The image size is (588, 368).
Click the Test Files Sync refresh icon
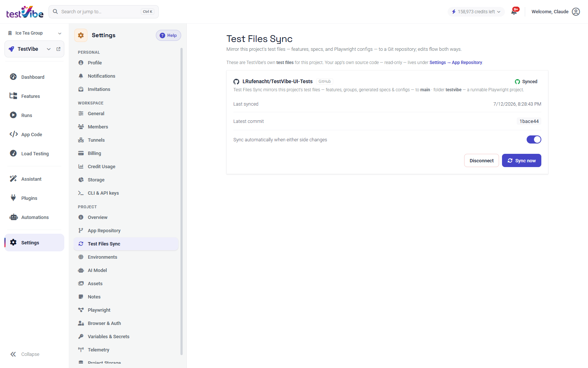coord(81,244)
